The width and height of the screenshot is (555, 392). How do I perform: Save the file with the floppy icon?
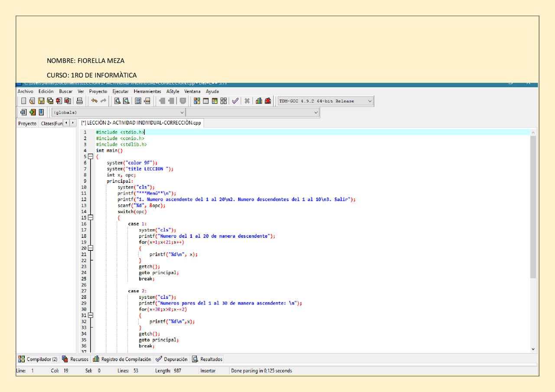tap(41, 101)
